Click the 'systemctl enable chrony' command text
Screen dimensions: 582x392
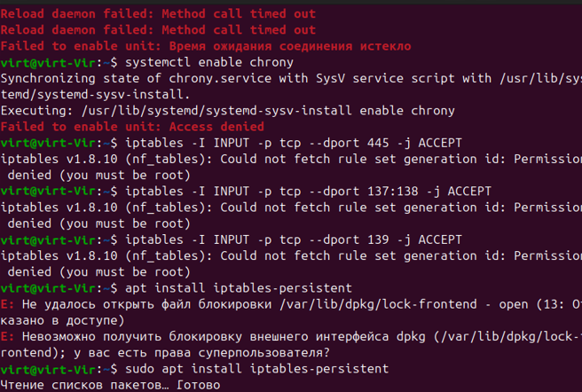click(x=209, y=62)
